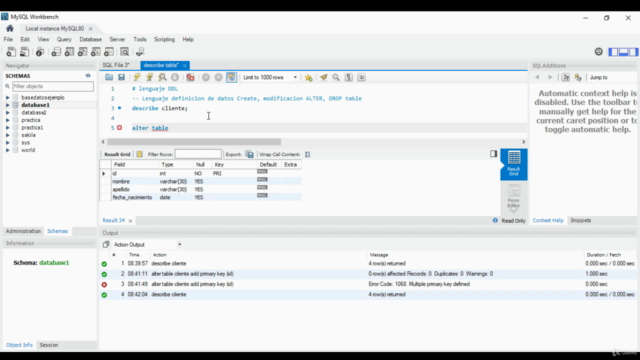Commit transaction icon in editor toolbar
Image resolution: width=640 pixels, height=360 pixels.
click(x=206, y=77)
